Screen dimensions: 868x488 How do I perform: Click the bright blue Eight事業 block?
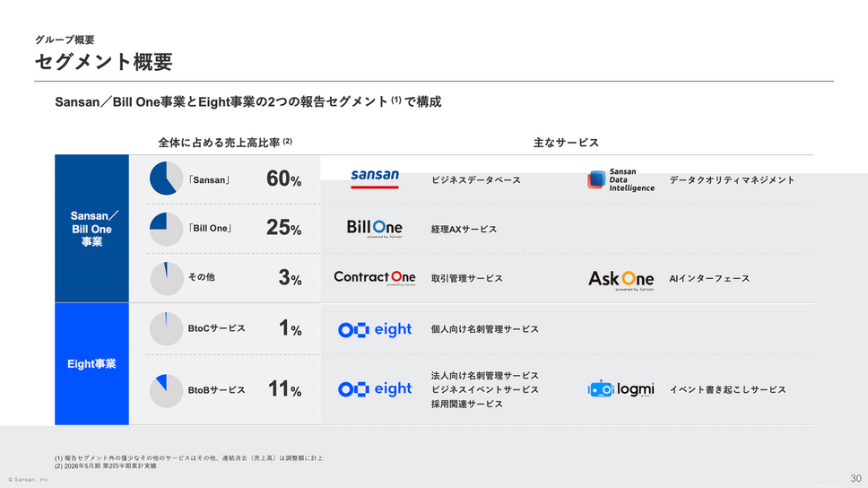tap(91, 363)
